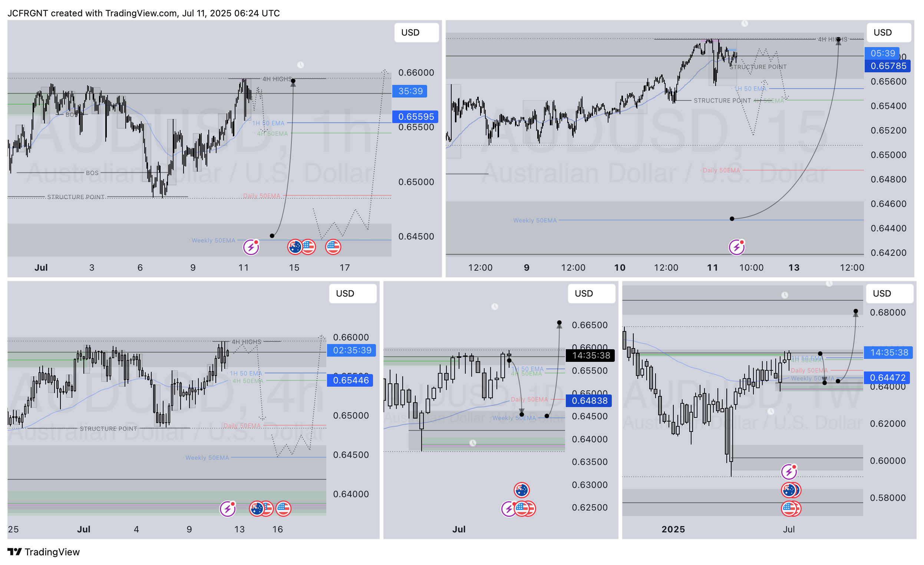Click the 4H 50EMA label on the 1h chart
The height and width of the screenshot is (565, 924).
tap(272, 134)
